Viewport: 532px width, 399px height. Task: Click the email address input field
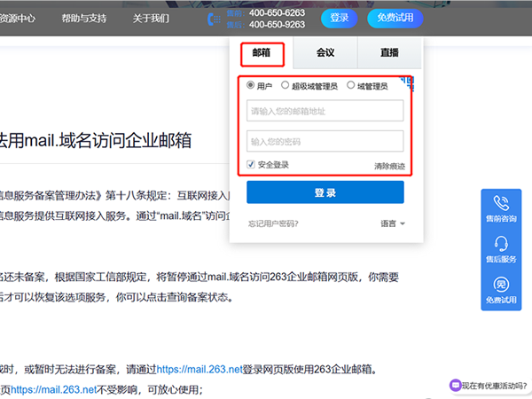325,111
